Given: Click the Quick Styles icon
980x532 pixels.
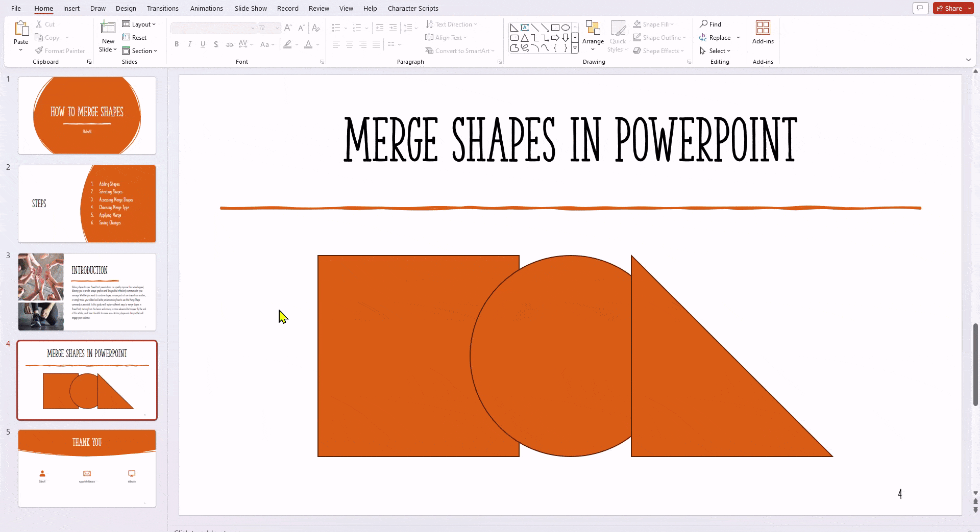Looking at the screenshot, I should pos(618,36).
